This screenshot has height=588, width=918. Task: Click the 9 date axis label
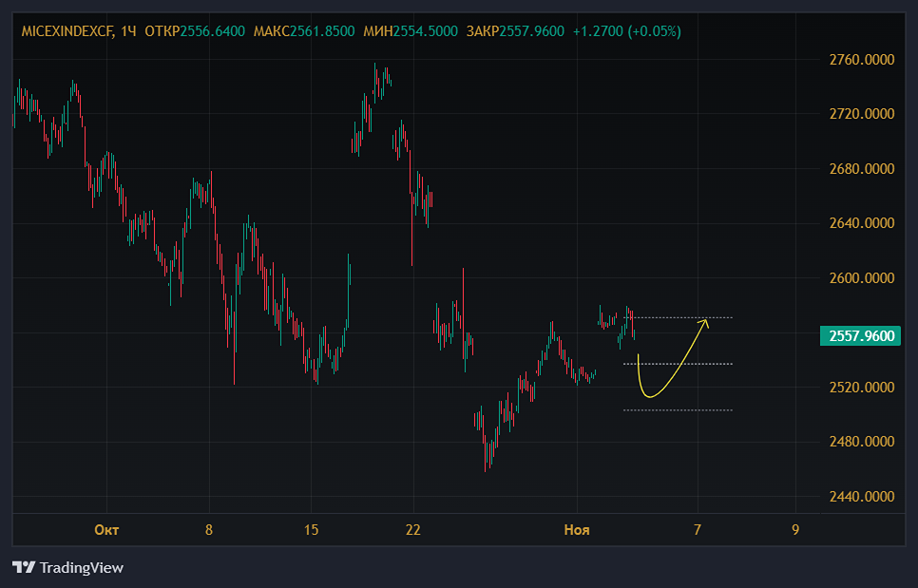point(795,530)
